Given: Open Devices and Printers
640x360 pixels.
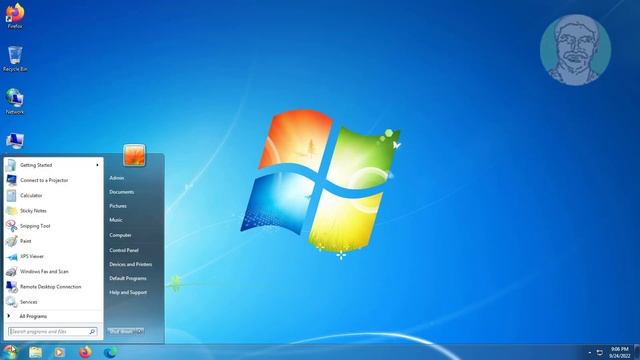Looking at the screenshot, I should pos(131,264).
